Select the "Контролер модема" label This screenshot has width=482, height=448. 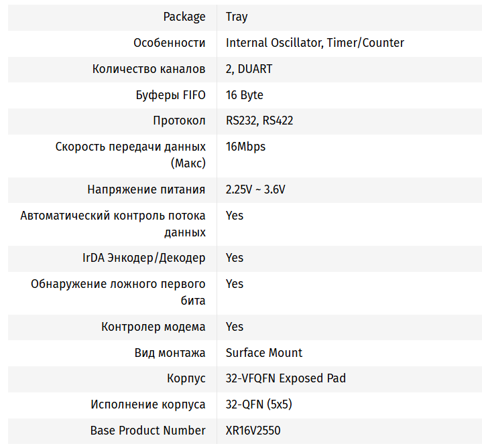point(154,327)
